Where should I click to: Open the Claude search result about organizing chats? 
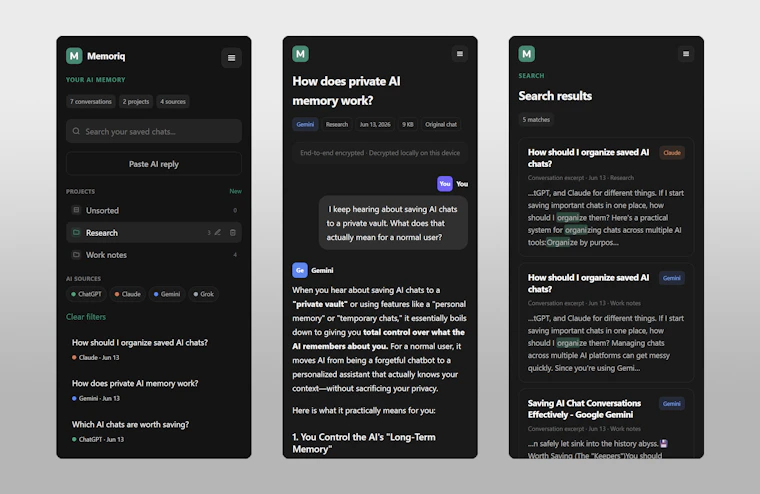606,197
